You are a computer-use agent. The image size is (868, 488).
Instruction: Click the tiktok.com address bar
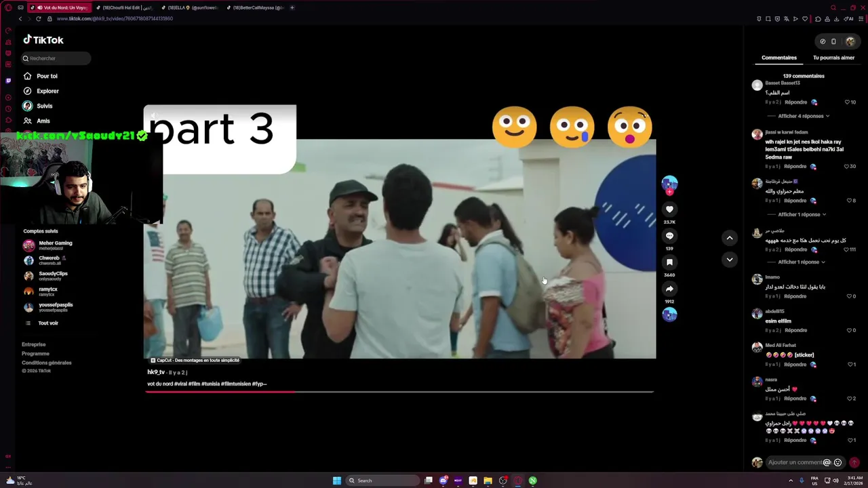pyautogui.click(x=115, y=19)
